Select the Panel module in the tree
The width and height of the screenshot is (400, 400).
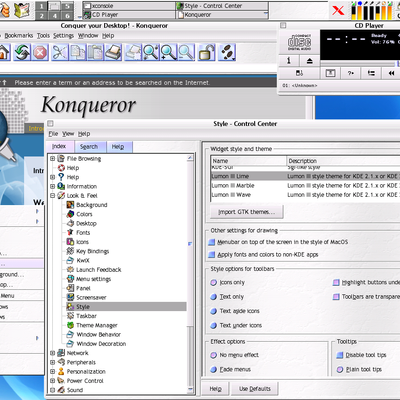(x=83, y=288)
